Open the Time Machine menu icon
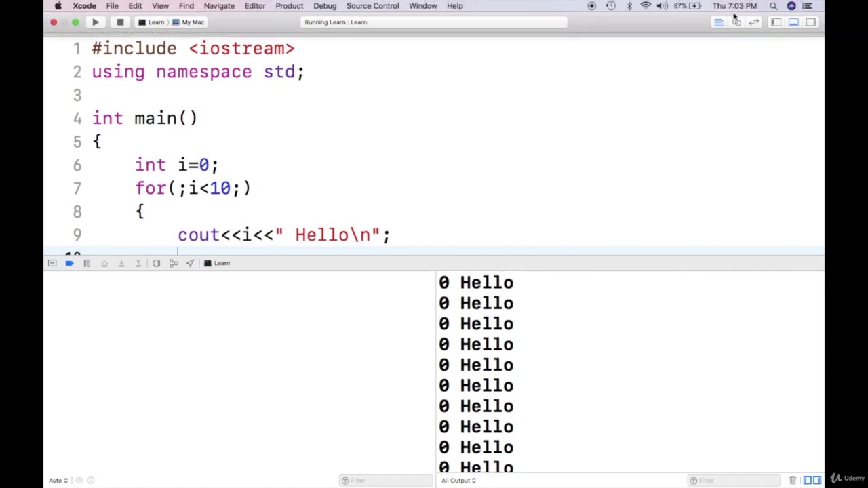868x488 pixels. click(611, 6)
